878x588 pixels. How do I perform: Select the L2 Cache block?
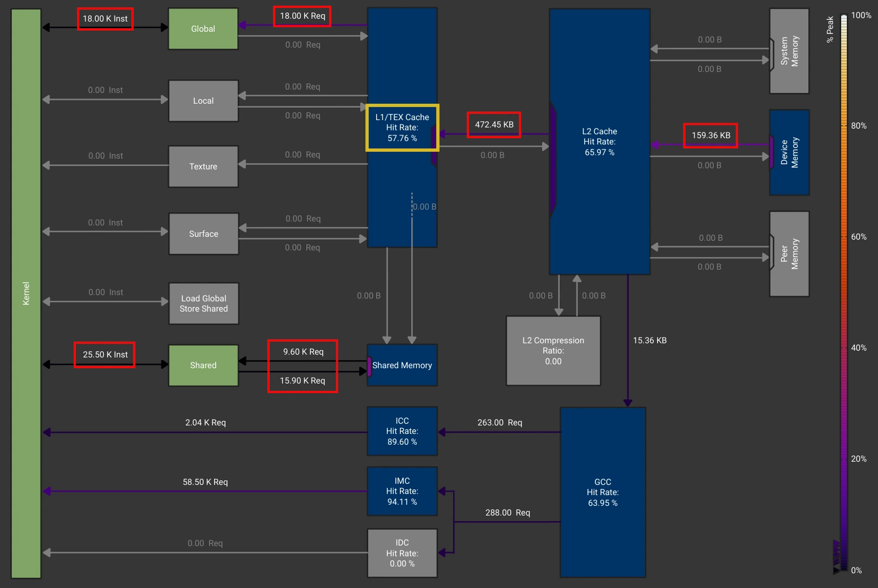coord(599,142)
